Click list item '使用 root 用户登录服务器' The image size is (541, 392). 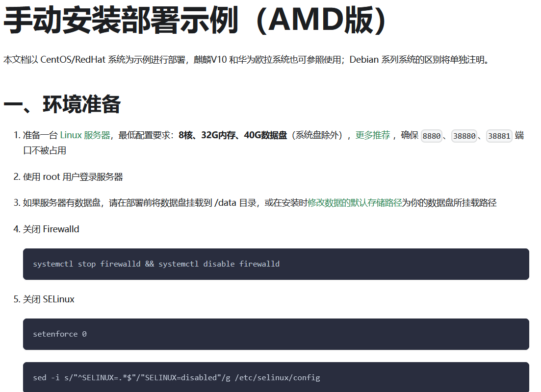pyautogui.click(x=73, y=177)
